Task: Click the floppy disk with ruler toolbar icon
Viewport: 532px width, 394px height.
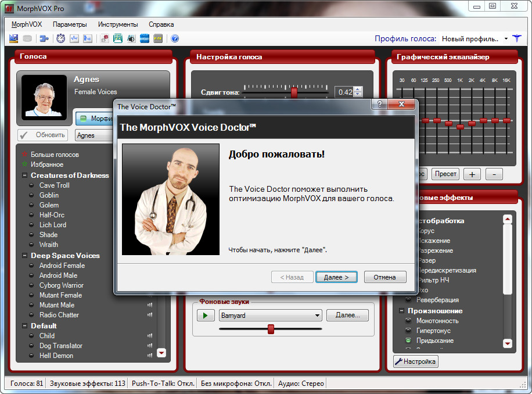Action: pos(13,38)
